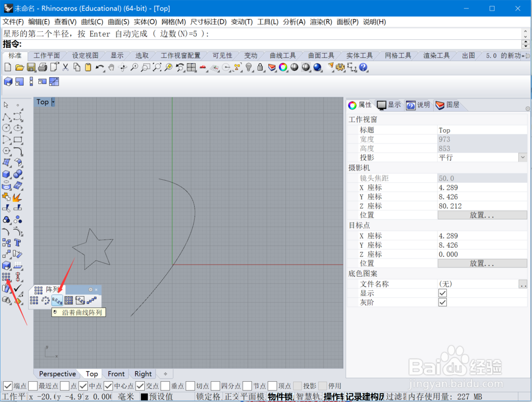Switch to the Front viewport tab
532x402 pixels.
(x=116, y=373)
